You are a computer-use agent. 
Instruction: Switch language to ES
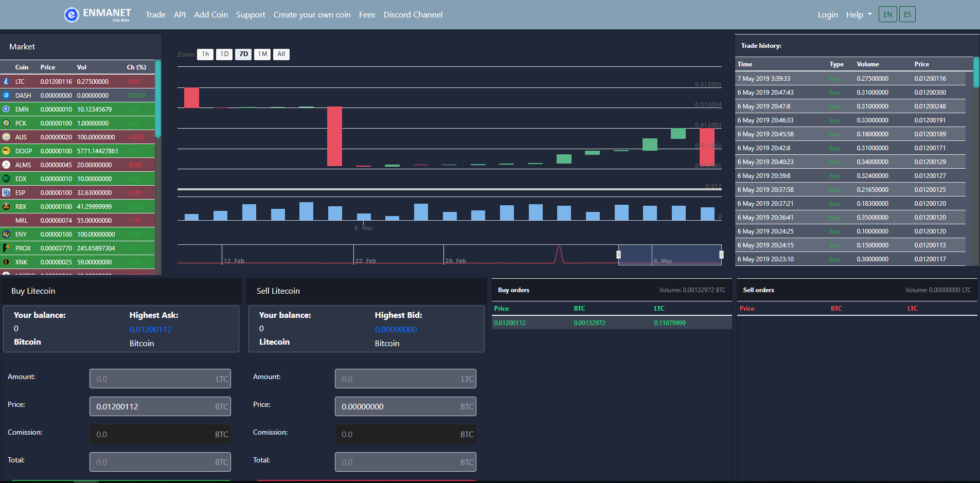pos(907,14)
